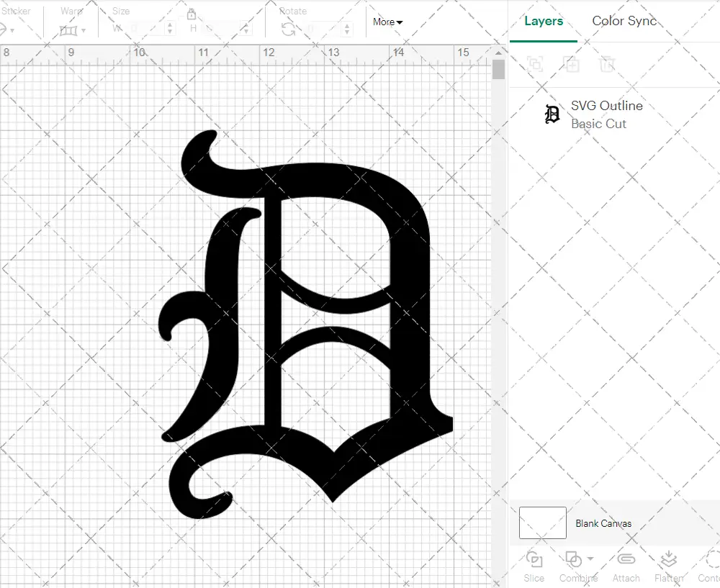
Task: Click the canvas vertical scrollbar
Action: click(x=498, y=70)
